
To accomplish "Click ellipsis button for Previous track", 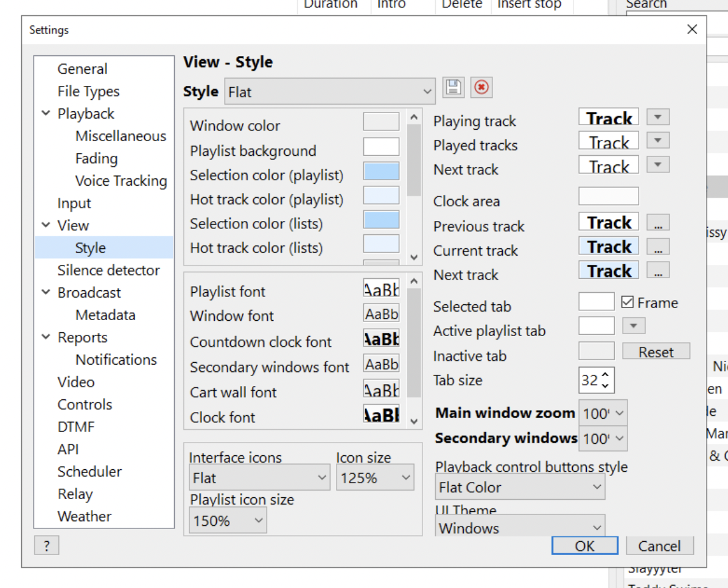I will pos(658,222).
